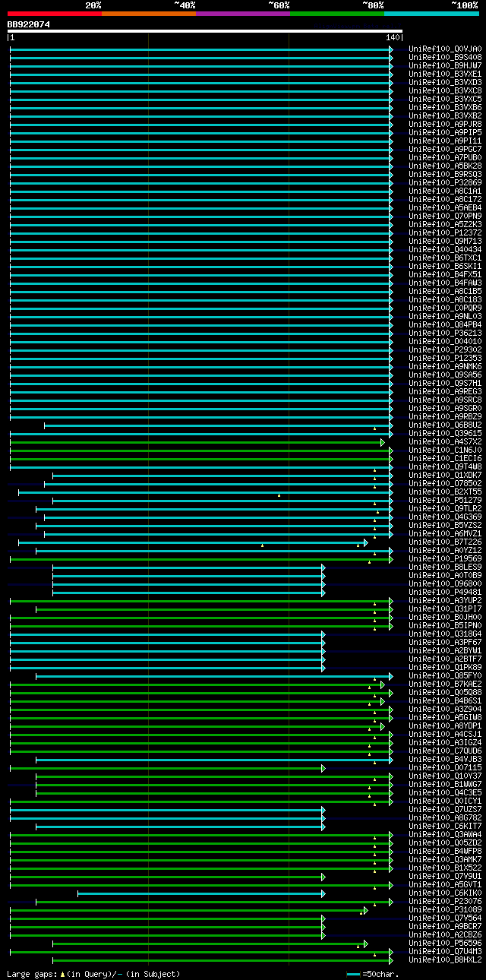Click the short cyan alignment bar for UniRef100_B7T226

[193, 542]
